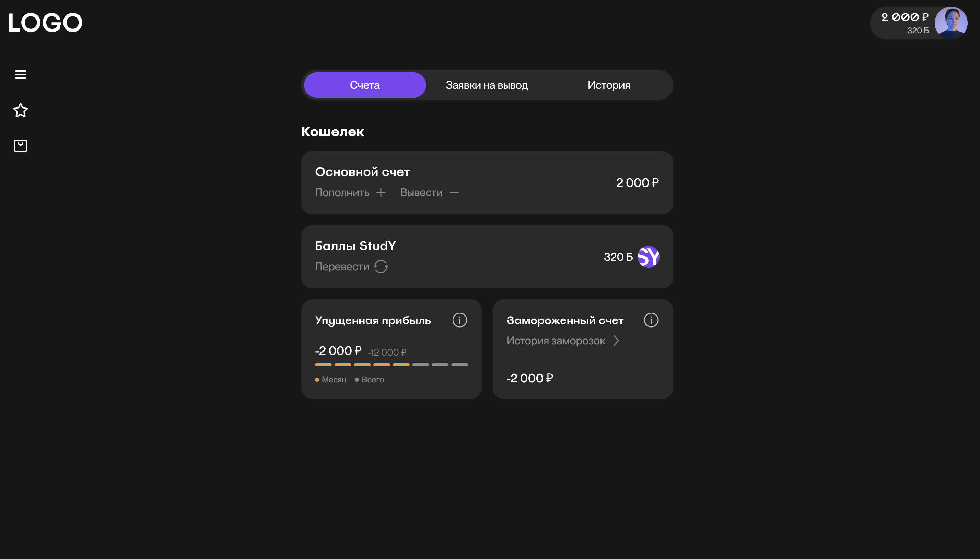Open the shopping bag icon in sidebar

click(x=20, y=145)
